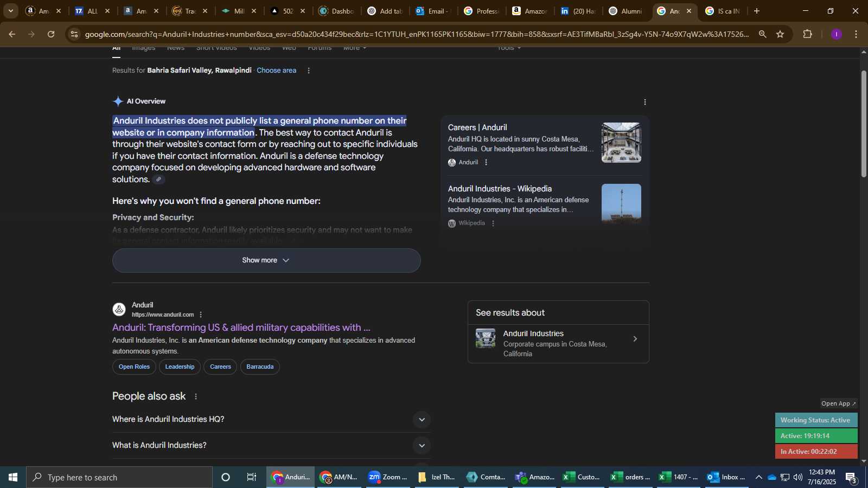The image size is (868, 488).
Task: Open the Tools dropdown
Action: (x=509, y=49)
